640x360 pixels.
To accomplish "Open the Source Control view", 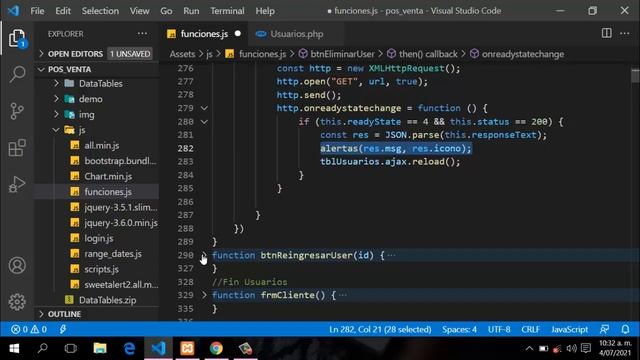I will coord(17,111).
